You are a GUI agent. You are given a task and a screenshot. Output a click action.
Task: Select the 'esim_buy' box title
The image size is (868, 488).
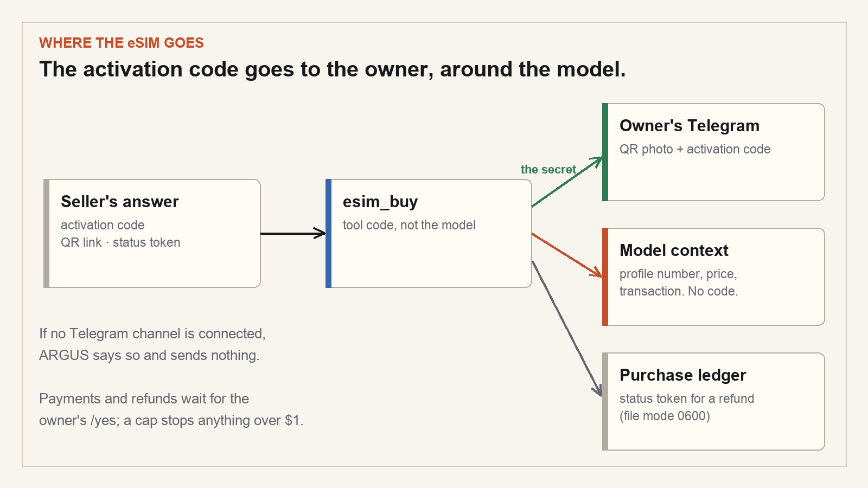click(380, 202)
